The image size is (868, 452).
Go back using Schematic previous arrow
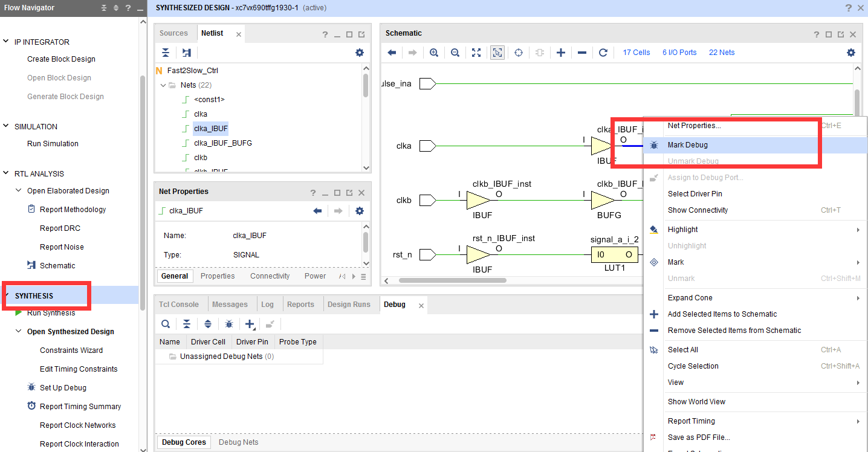pyautogui.click(x=392, y=53)
